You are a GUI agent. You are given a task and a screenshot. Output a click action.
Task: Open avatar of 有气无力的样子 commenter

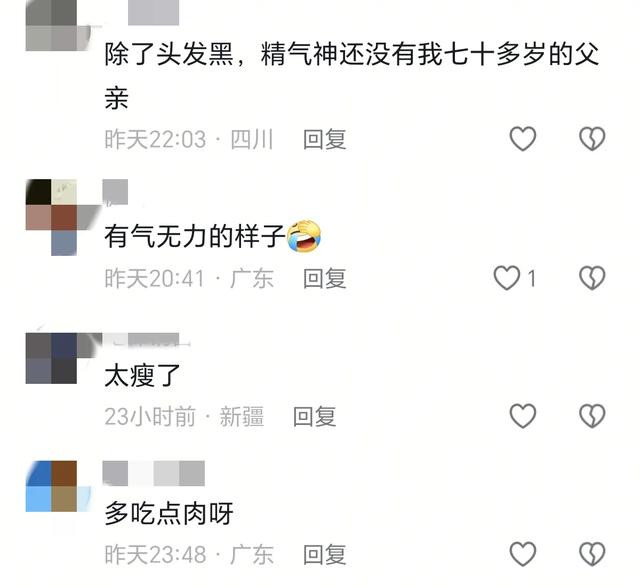pyautogui.click(x=57, y=217)
